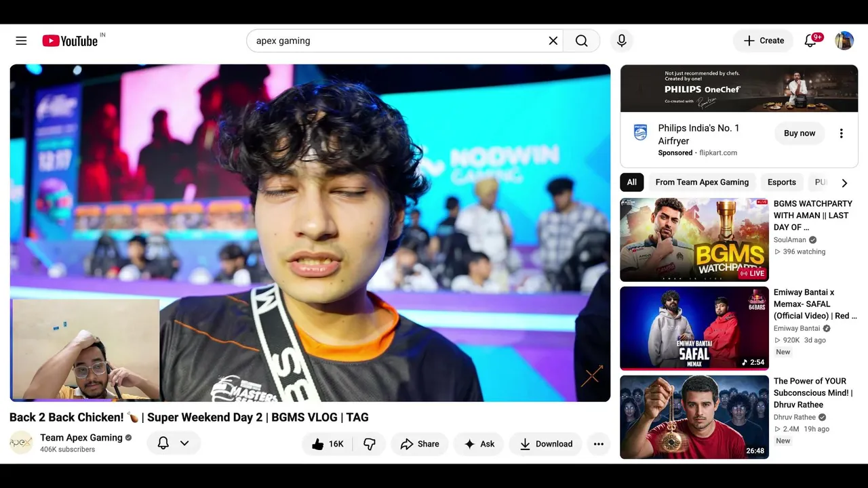Open the Create menu
The image size is (868, 488).
pos(764,41)
